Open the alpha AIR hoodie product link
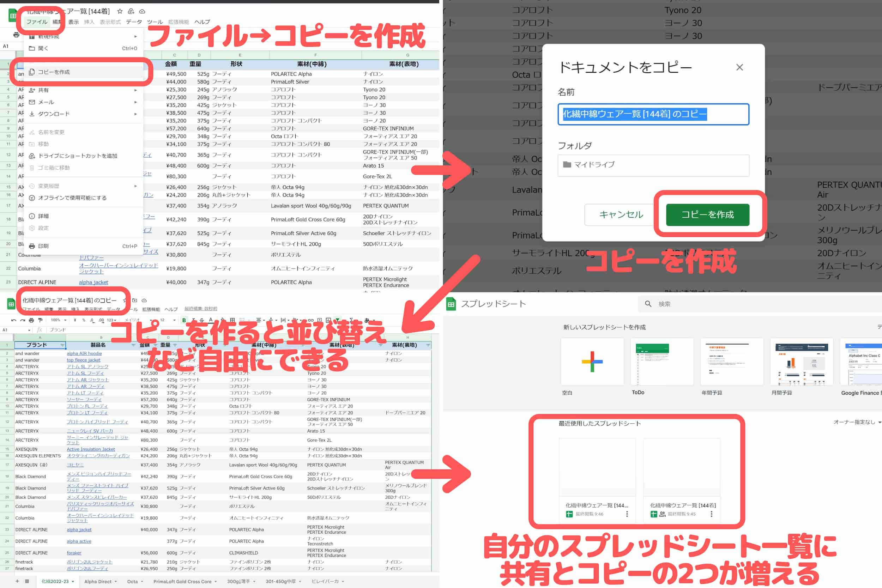Viewport: 882px width, 588px height. [84, 353]
